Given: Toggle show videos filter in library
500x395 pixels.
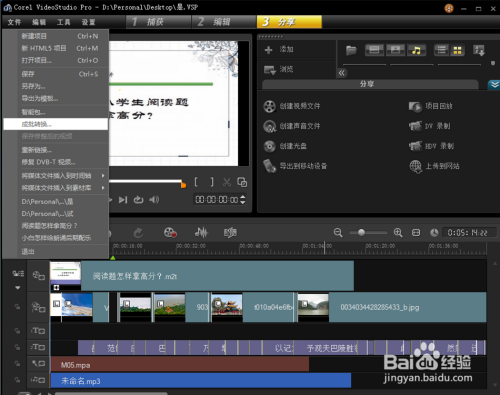Looking at the screenshot, I should [374, 50].
